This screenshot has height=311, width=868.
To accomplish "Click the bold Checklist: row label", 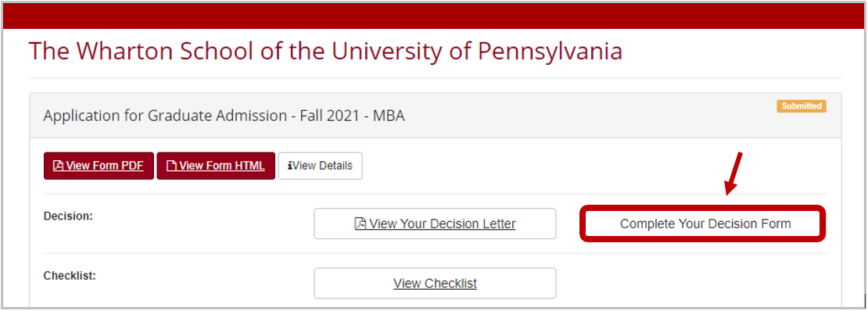I will 70,275.
